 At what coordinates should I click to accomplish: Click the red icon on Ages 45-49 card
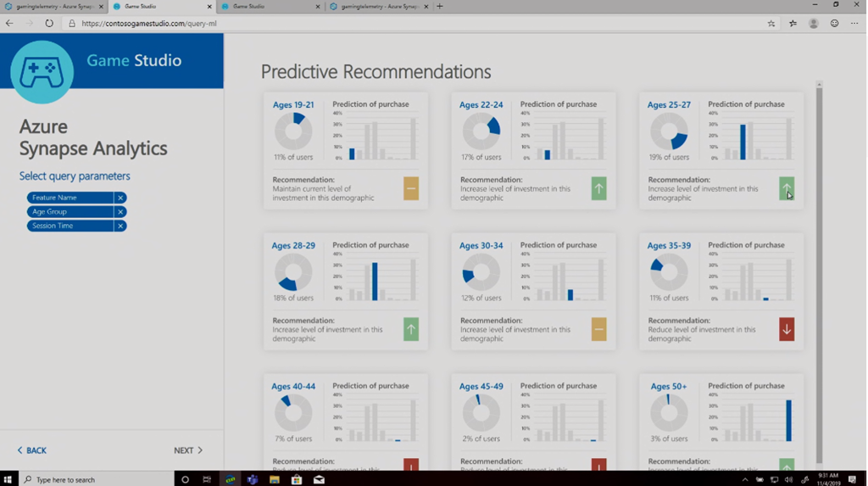598,465
